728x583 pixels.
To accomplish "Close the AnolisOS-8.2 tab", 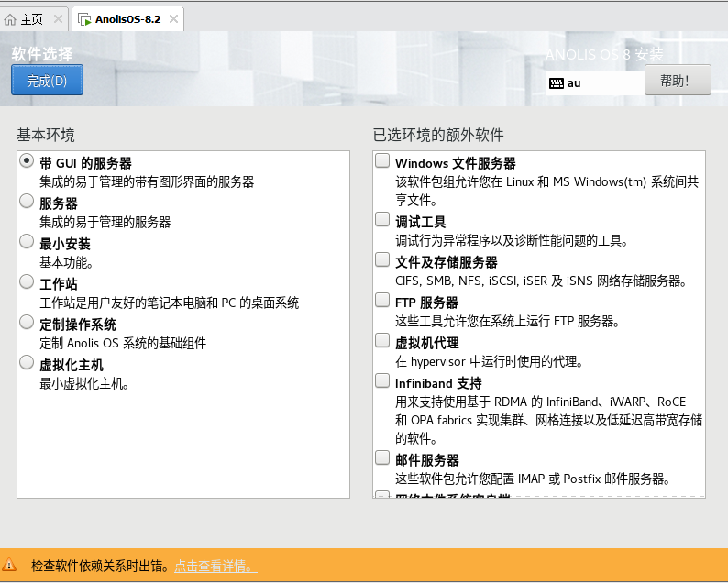I will [x=172, y=18].
